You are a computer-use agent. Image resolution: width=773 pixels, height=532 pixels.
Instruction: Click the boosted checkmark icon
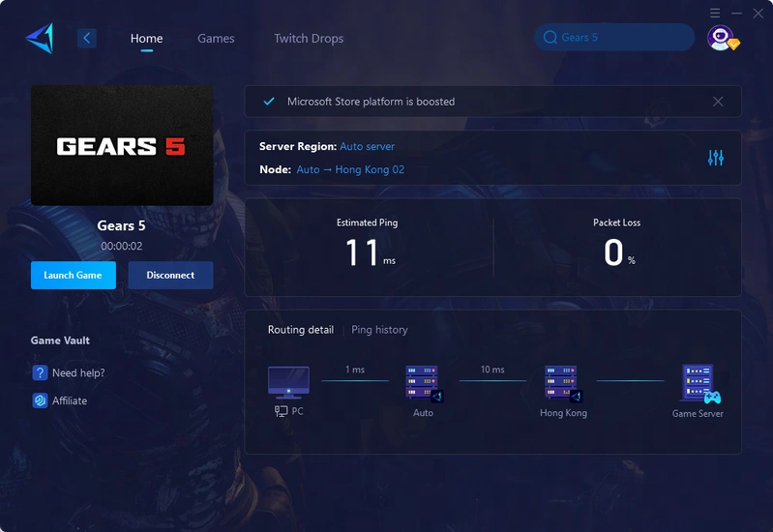pos(269,102)
